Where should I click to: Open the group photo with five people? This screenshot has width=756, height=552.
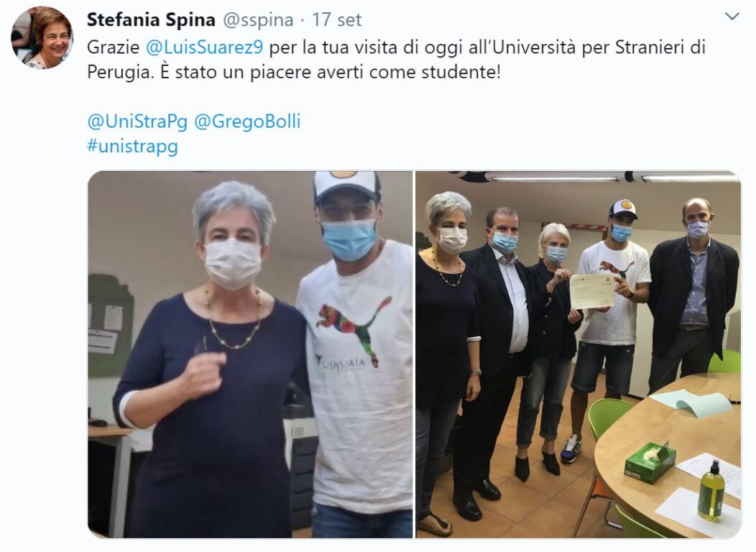pos(578,354)
